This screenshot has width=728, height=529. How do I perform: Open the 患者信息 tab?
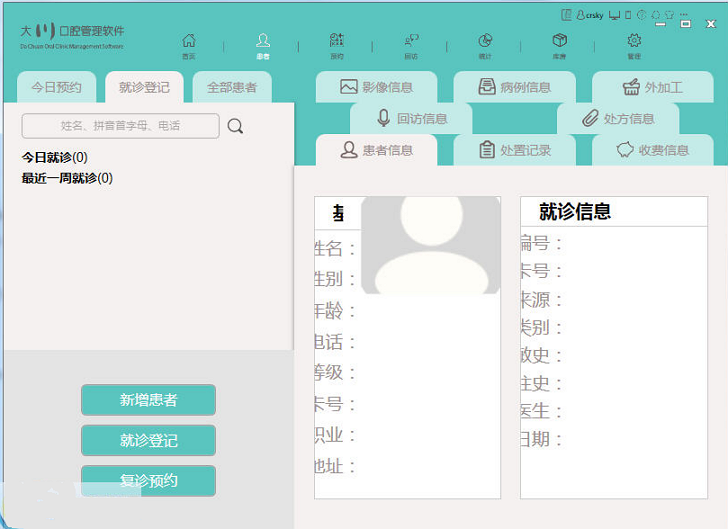[x=377, y=150]
